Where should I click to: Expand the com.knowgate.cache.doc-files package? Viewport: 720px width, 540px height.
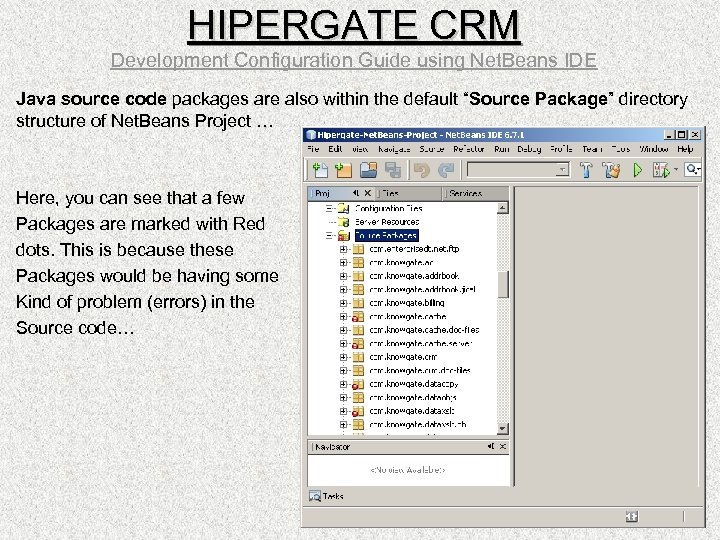(343, 330)
